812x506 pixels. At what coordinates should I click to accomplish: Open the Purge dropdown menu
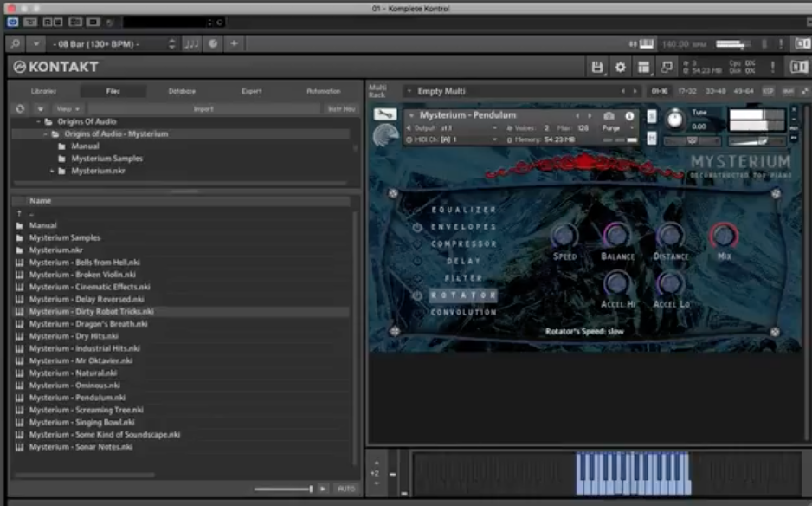[618, 128]
